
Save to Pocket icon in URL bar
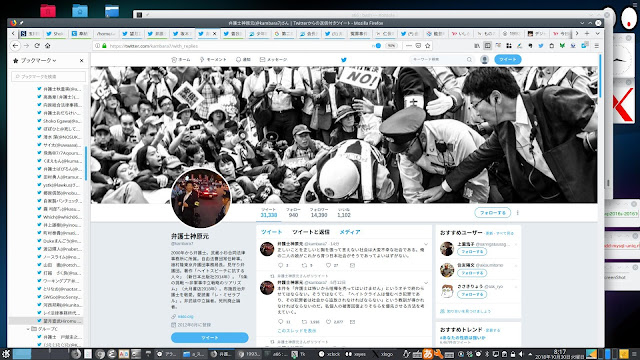(x=418, y=46)
